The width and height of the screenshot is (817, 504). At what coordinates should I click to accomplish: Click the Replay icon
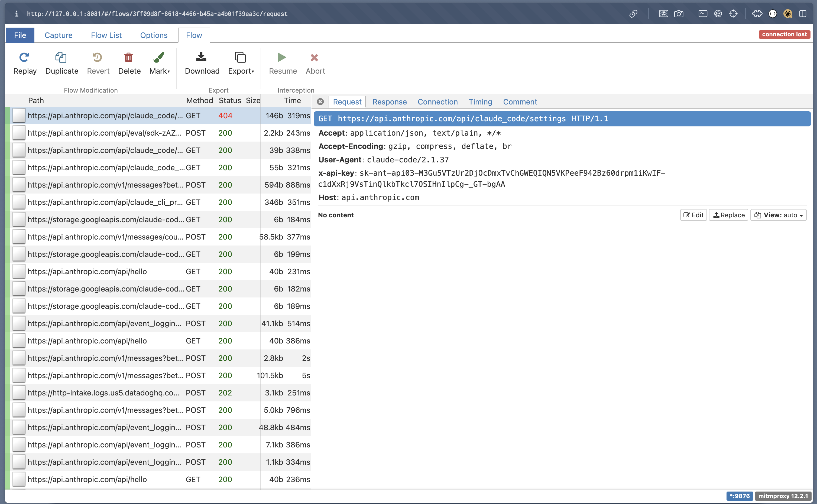coord(24,58)
